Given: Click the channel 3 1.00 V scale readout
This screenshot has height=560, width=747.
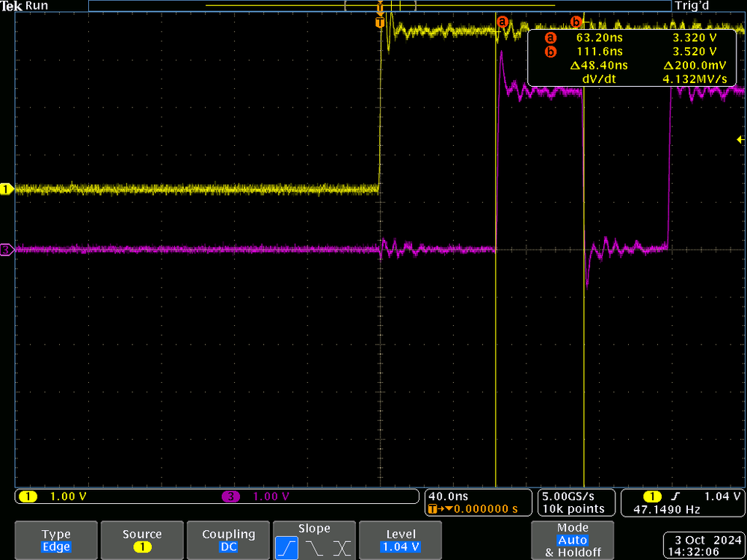Looking at the screenshot, I should tap(271, 496).
